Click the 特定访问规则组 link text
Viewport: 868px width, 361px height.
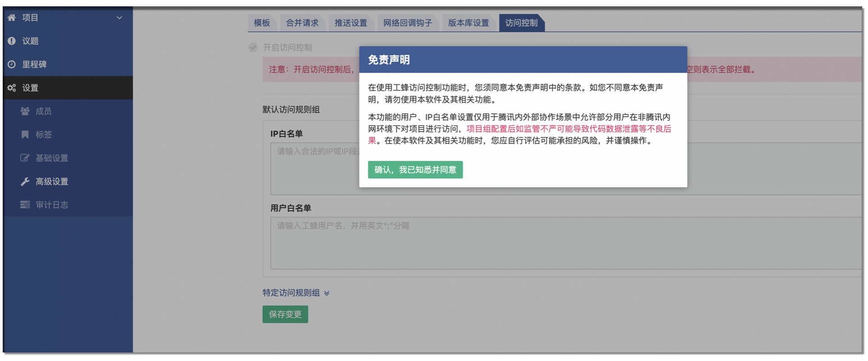pos(291,293)
